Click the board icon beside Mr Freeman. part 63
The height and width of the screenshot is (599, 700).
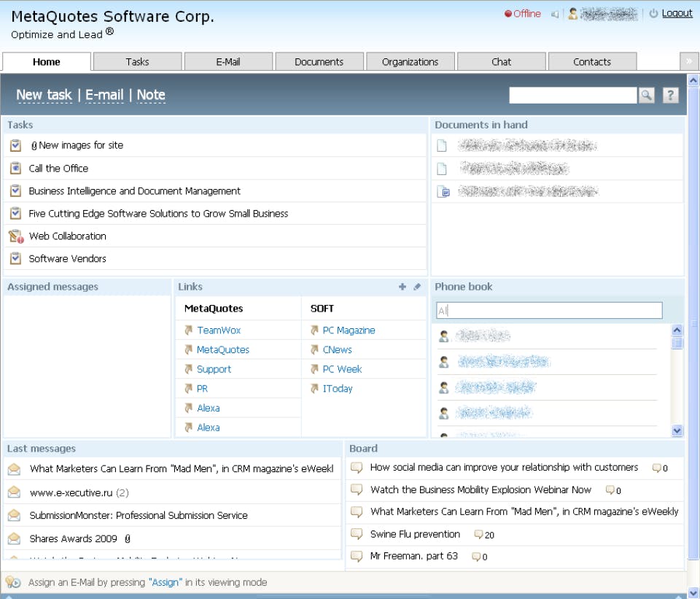point(357,556)
